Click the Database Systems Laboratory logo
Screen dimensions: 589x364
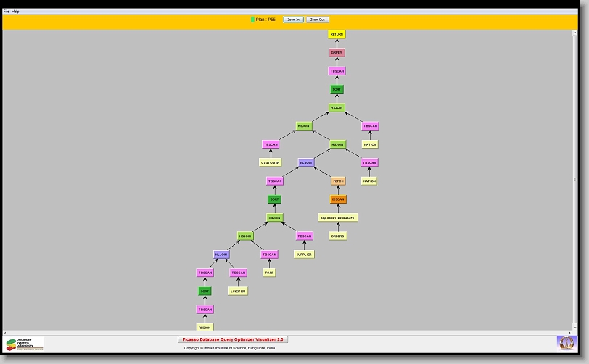click(x=25, y=344)
